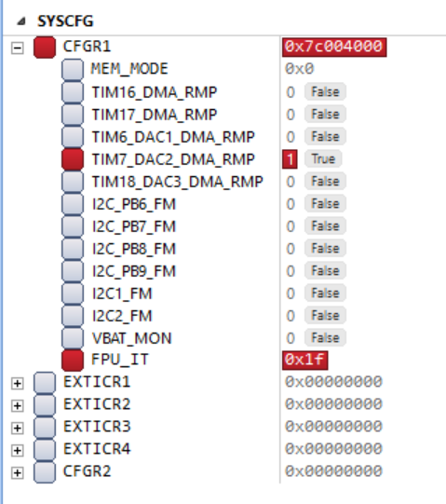Image resolution: width=446 pixels, height=504 pixels.
Task: Select the I2C_PB6_FM field name
Action: pyautogui.click(x=134, y=204)
